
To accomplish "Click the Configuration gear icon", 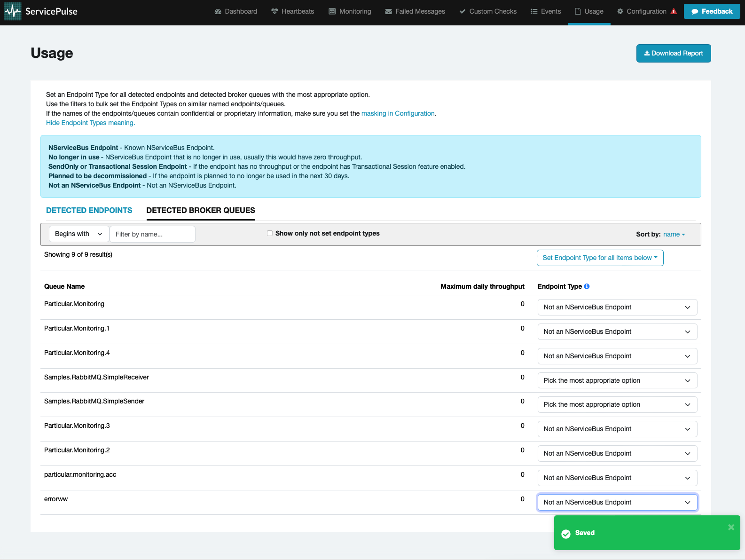I will pos(620,11).
